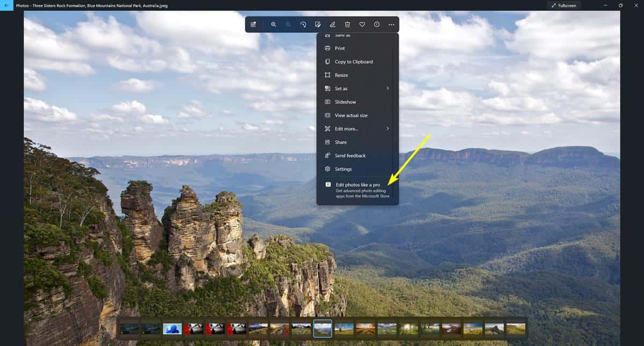The image size is (644, 346).
Task: Open the all photos collection view icon
Action: (x=253, y=25)
